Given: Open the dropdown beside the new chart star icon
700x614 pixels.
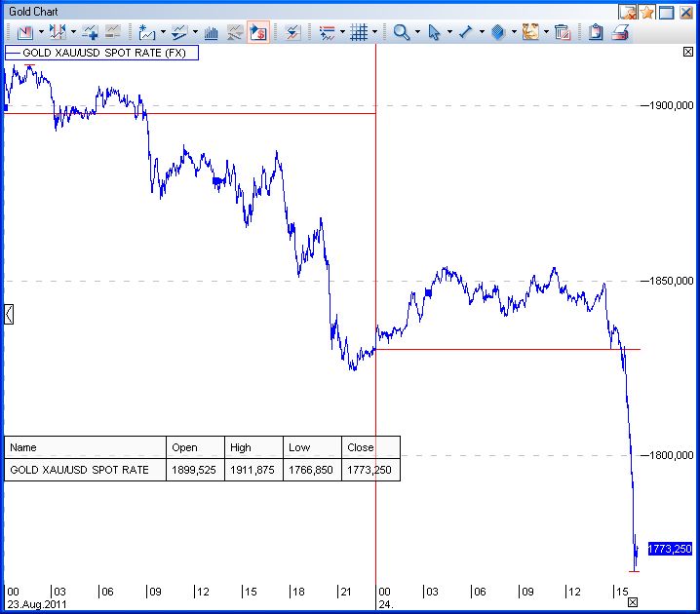Looking at the screenshot, I should [163, 32].
